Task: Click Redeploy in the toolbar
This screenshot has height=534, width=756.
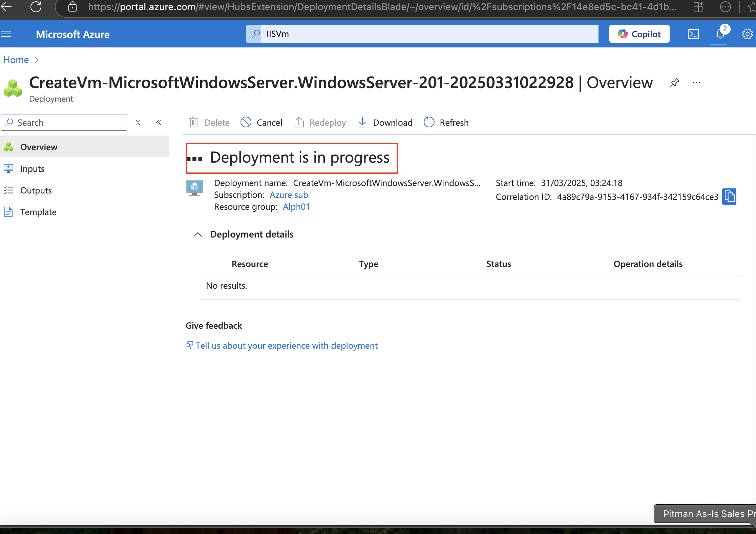Action: coord(319,123)
